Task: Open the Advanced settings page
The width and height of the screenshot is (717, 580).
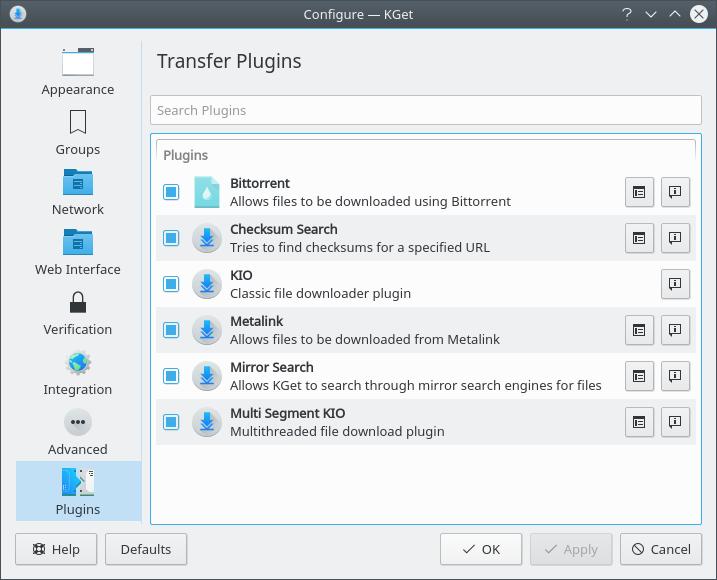Action: pyautogui.click(x=78, y=431)
